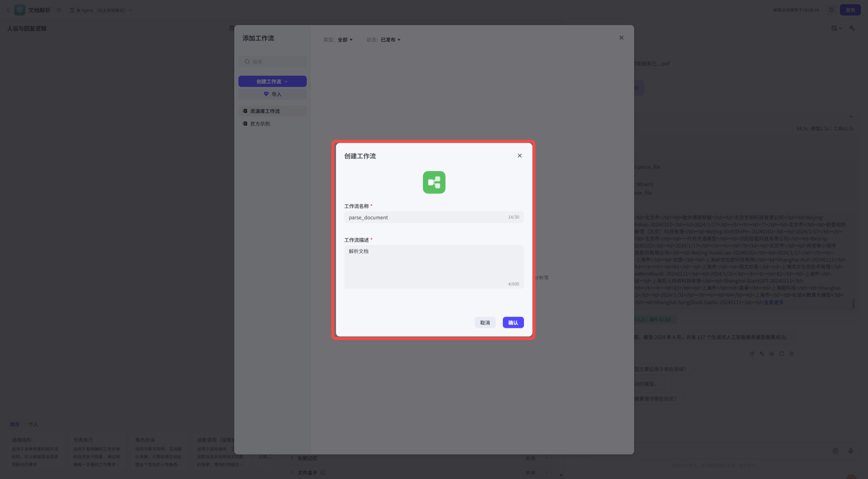
Task: Click the red delete message icon
Action: [x=791, y=354]
